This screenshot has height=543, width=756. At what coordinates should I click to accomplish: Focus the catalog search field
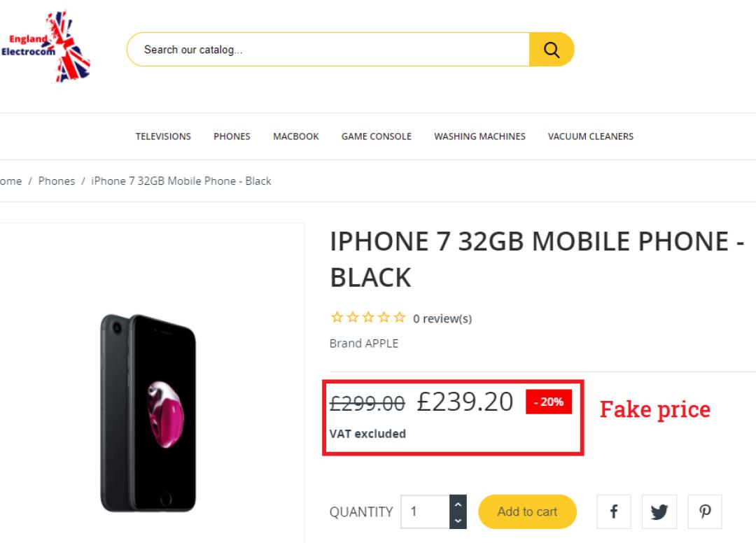(x=329, y=50)
